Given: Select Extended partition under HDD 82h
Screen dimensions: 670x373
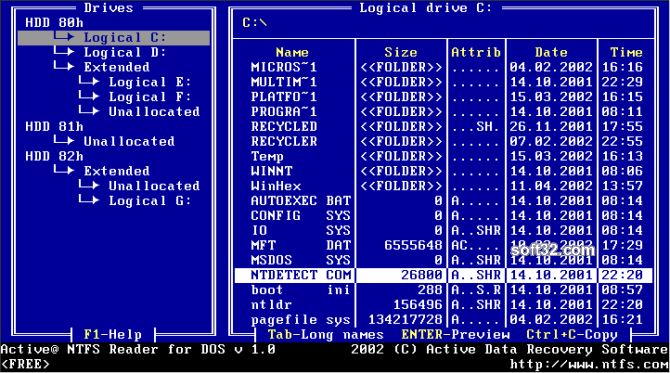Looking at the screenshot, I should (x=116, y=171).
